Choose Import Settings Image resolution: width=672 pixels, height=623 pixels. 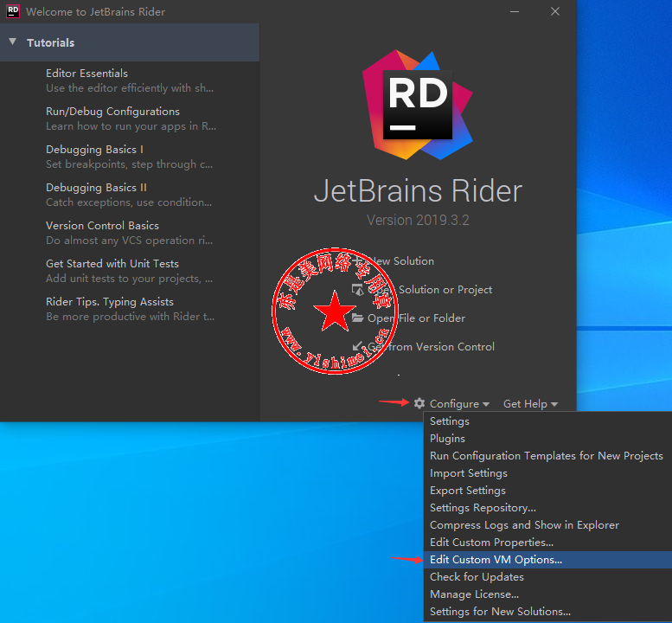coord(547,473)
